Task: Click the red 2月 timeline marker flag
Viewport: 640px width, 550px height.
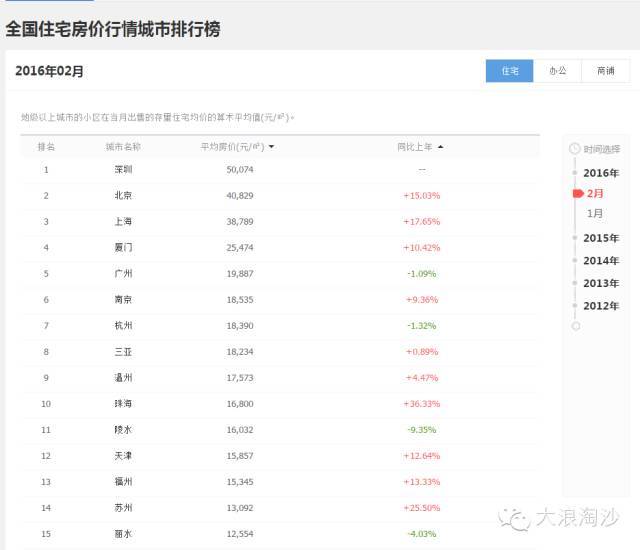Action: (x=577, y=193)
